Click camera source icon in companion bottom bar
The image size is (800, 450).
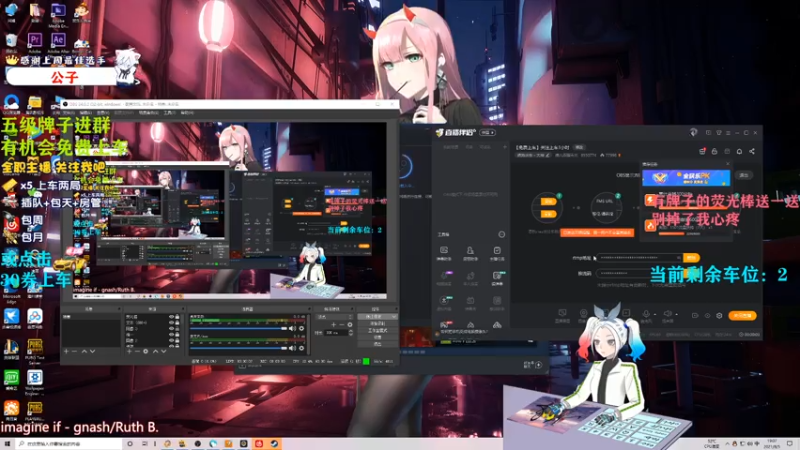click(583, 313)
